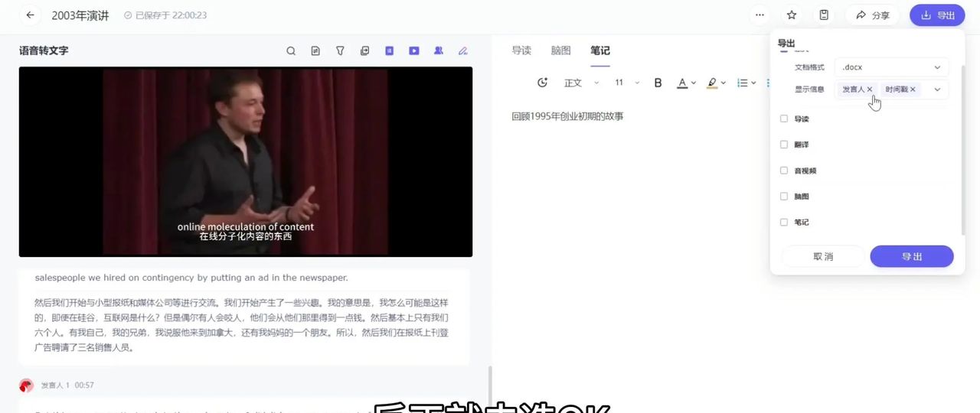Click the top-right 导出 export button
Viewport: 980px width, 413px height.
click(937, 15)
